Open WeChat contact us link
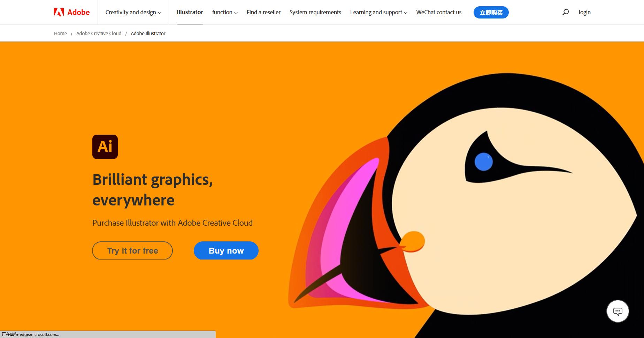The image size is (644, 338). click(439, 12)
